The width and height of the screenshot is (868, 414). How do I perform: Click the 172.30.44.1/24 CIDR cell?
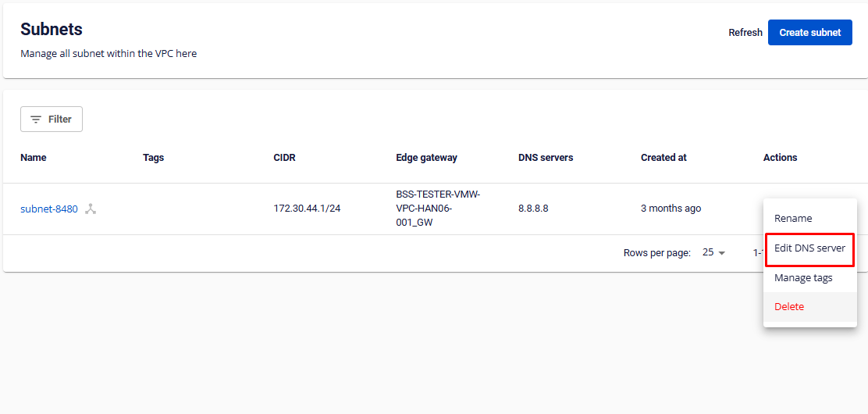coord(308,209)
